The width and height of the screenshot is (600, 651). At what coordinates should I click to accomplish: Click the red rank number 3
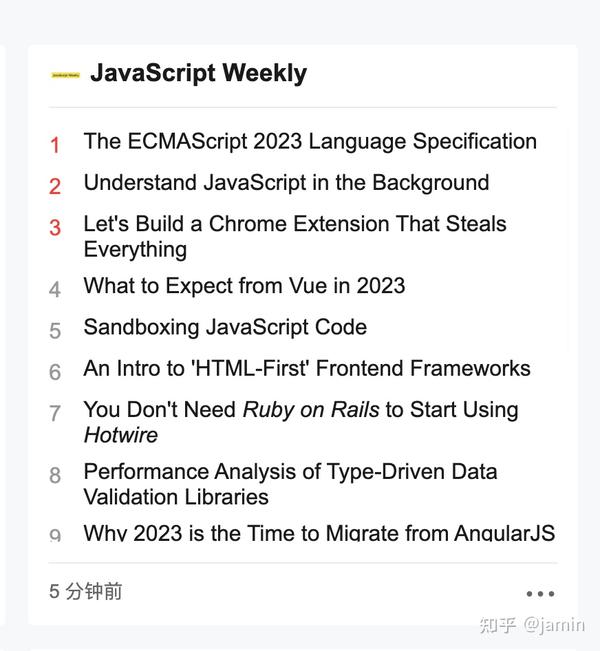point(55,228)
